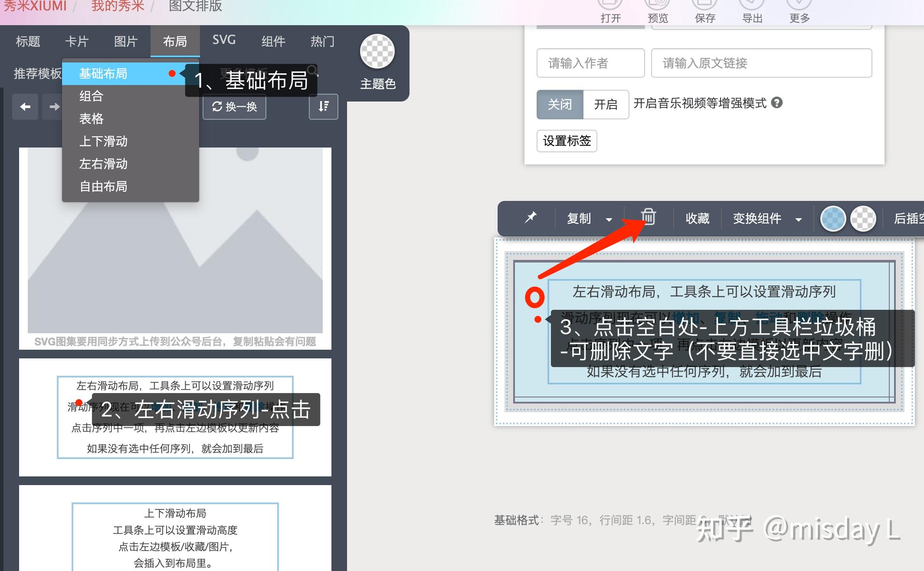This screenshot has width=924, height=571.
Task: Click the help question mark icon
Action: [777, 103]
